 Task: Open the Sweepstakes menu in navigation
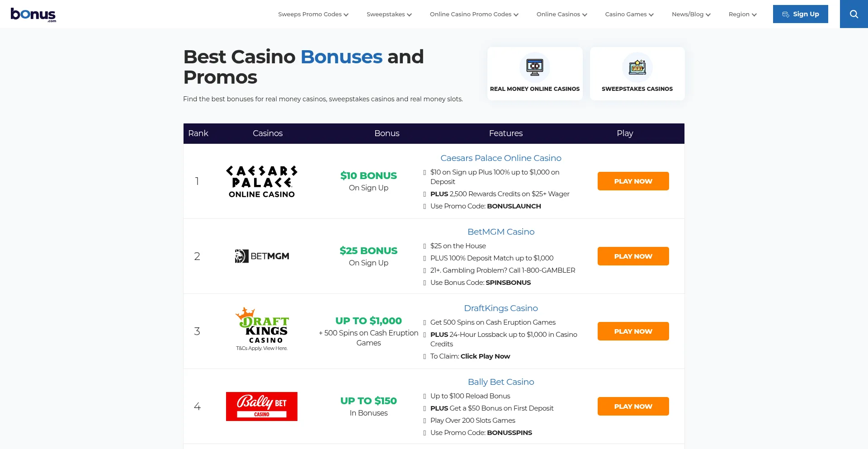[x=389, y=14]
